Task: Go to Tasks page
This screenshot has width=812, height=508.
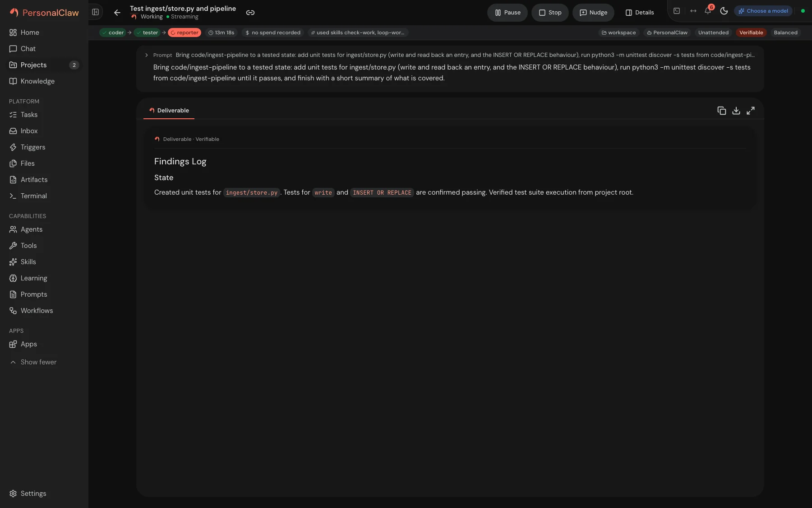Action: (x=44, y=115)
